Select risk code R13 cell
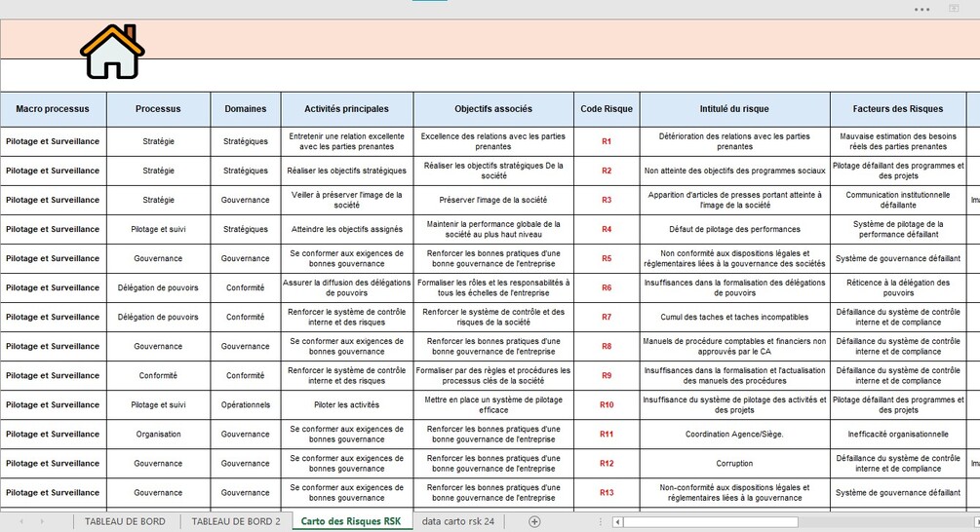980x532 pixels. 607,493
